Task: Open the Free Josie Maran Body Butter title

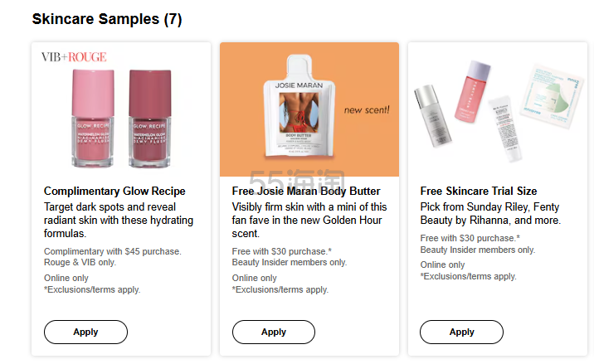Action: click(x=306, y=191)
